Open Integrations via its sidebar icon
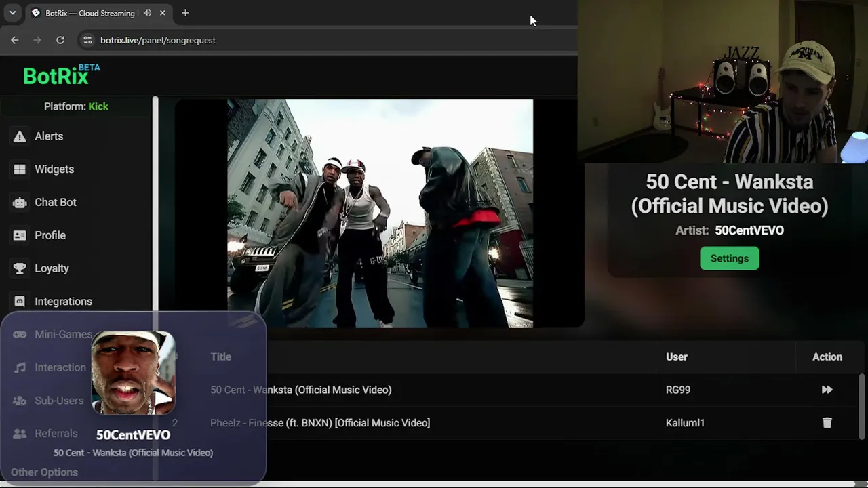 pyautogui.click(x=20, y=302)
